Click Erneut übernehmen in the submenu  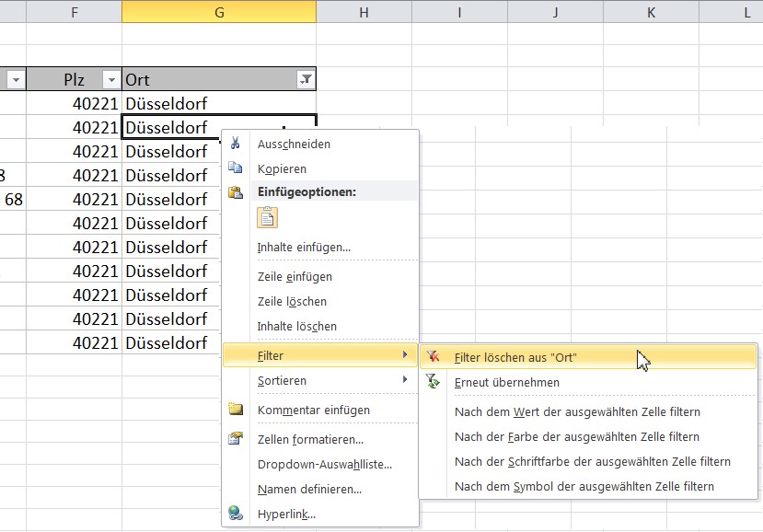pos(588,382)
